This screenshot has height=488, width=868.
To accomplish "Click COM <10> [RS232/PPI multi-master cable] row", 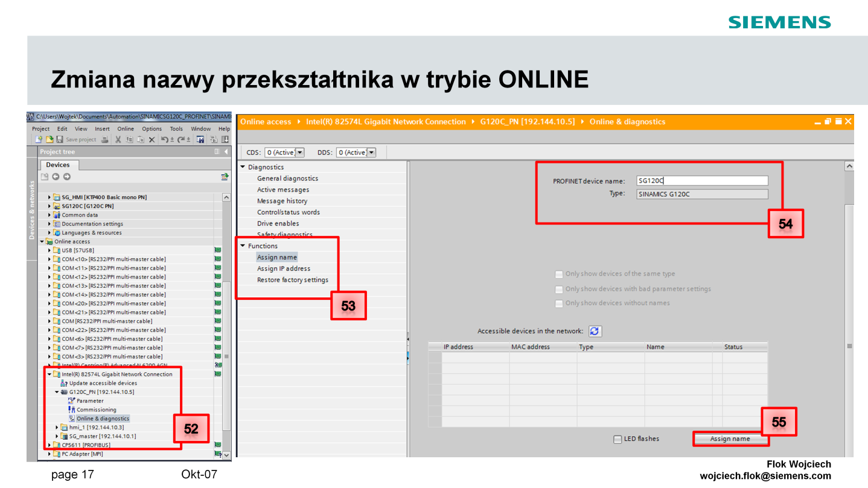I will [x=113, y=259].
